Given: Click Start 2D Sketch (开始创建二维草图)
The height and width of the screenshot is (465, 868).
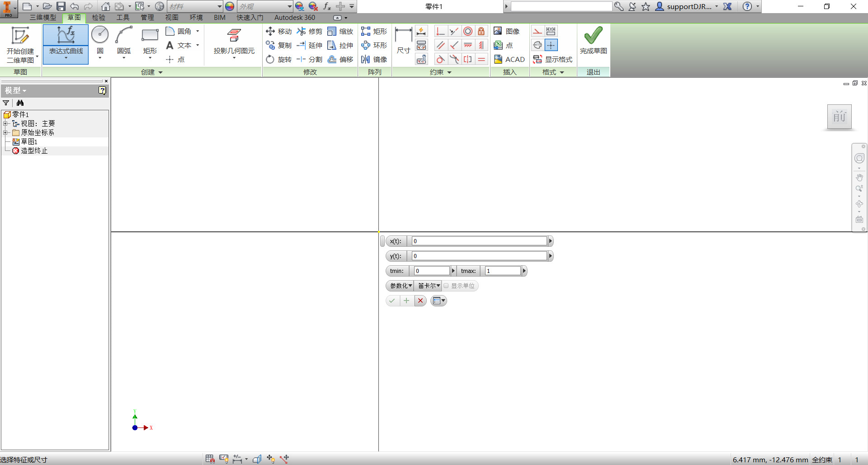Looking at the screenshot, I should pos(20,44).
